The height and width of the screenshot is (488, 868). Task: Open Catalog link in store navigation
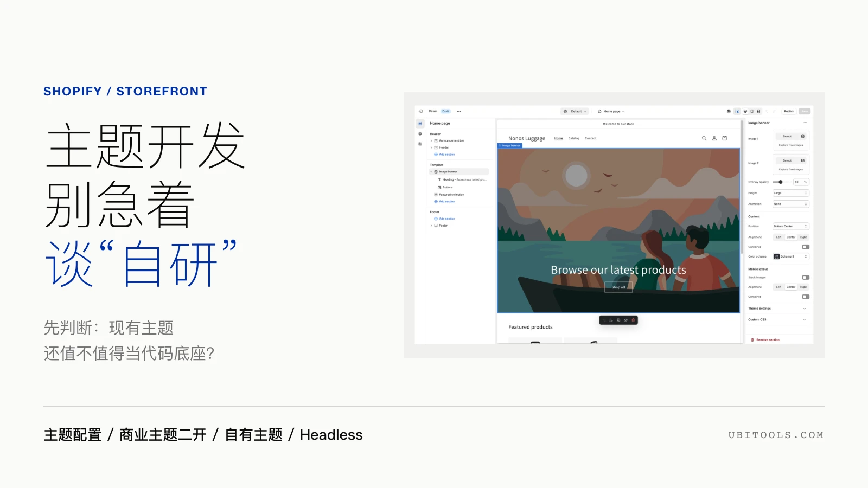pos(574,138)
